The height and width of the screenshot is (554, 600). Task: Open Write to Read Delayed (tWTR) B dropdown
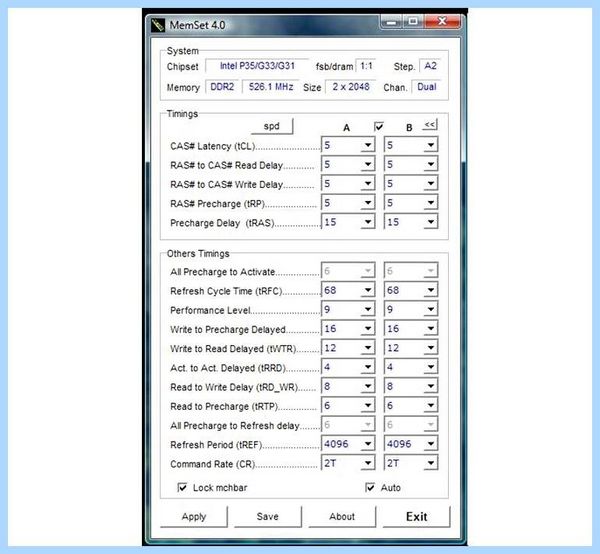coord(411,347)
